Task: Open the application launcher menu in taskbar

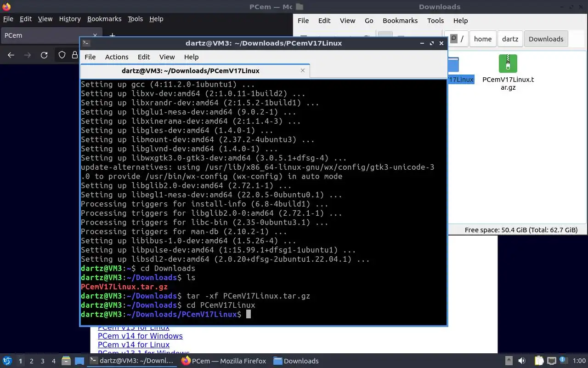Action: [7, 361]
